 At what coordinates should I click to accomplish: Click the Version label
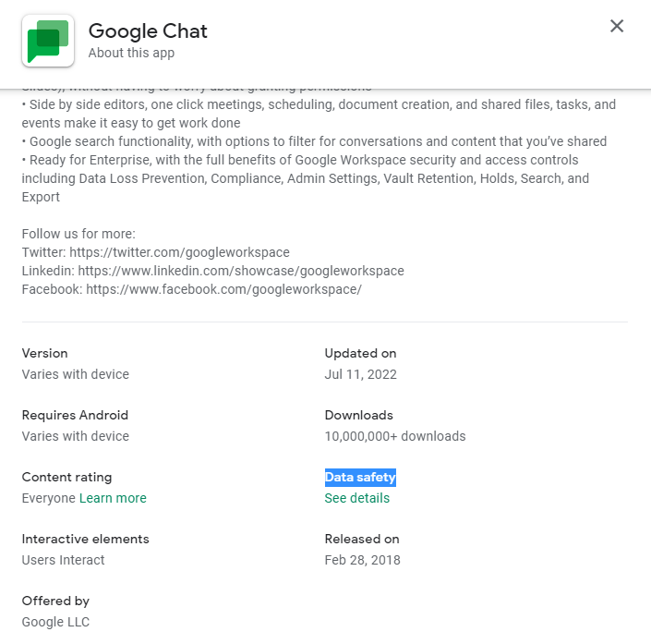coord(44,353)
